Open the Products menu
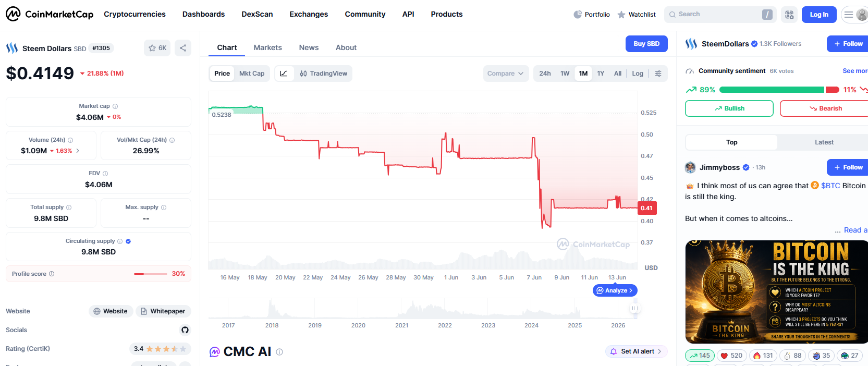 coord(447,14)
